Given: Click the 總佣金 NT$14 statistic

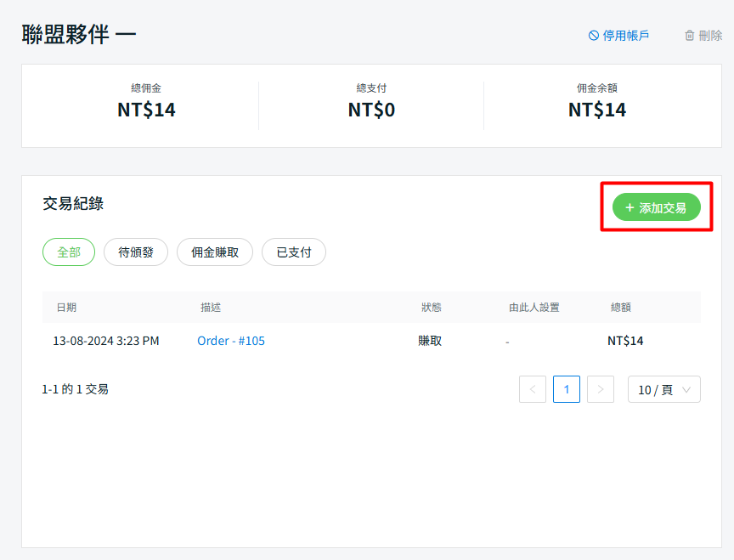Looking at the screenshot, I should [x=146, y=109].
